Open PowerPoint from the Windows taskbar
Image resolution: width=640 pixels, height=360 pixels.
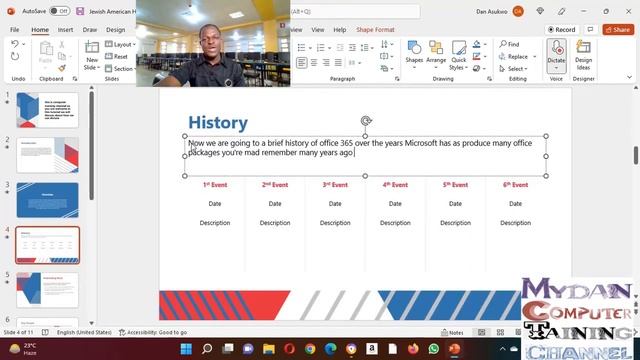click(454, 349)
